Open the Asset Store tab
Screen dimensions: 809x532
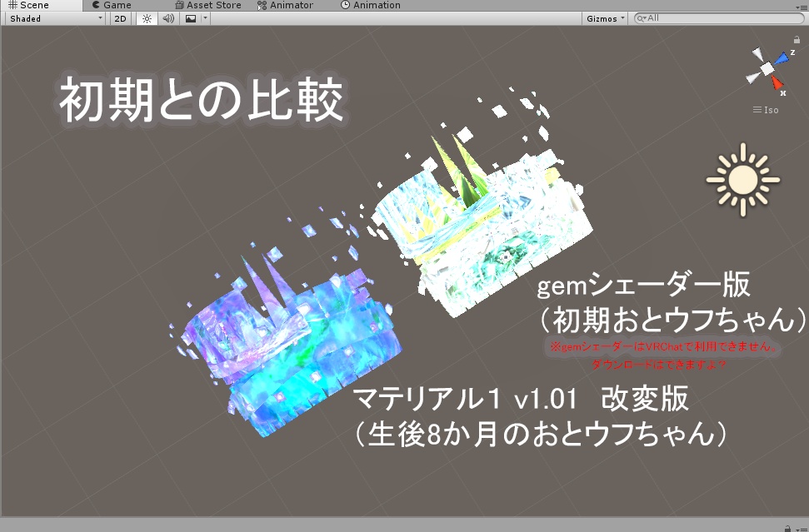tap(212, 5)
